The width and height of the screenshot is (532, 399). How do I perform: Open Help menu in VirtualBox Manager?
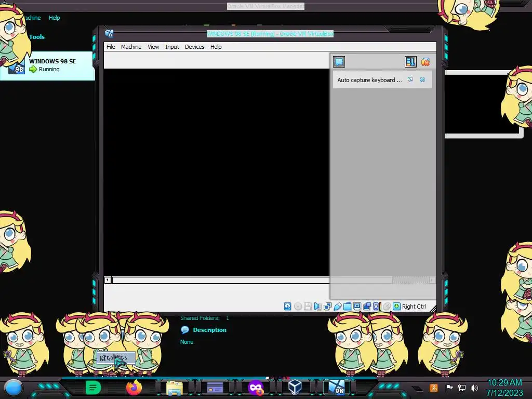54,18
